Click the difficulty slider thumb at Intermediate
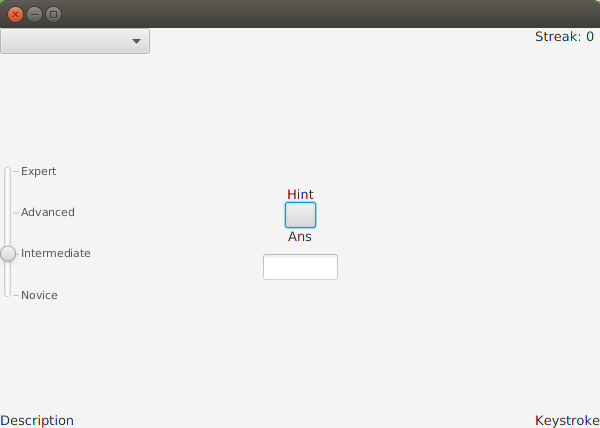This screenshot has height=428, width=600. (8, 254)
